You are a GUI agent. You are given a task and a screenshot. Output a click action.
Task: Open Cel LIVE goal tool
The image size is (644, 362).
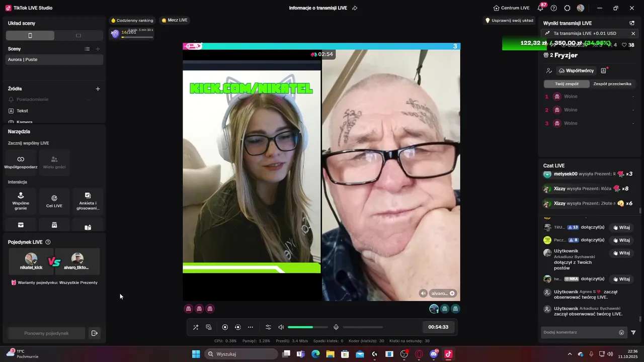click(54, 201)
